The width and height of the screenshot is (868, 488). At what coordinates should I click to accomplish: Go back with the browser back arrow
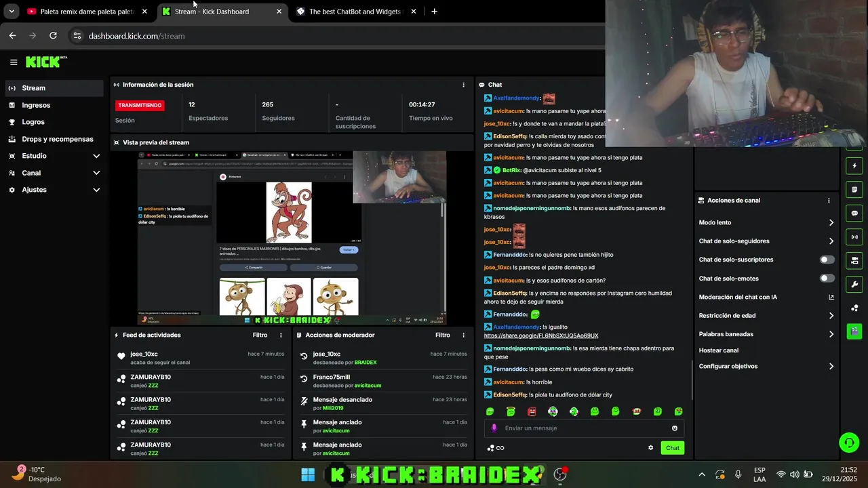click(x=12, y=36)
